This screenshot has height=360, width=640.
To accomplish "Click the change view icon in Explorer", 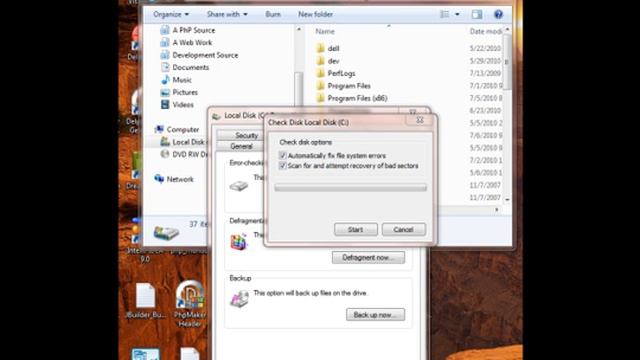I will [444, 14].
